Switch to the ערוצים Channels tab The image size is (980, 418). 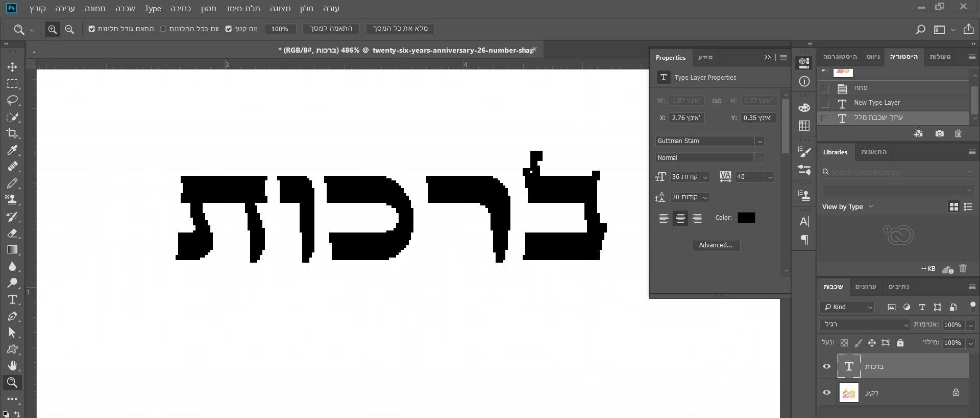click(x=866, y=287)
